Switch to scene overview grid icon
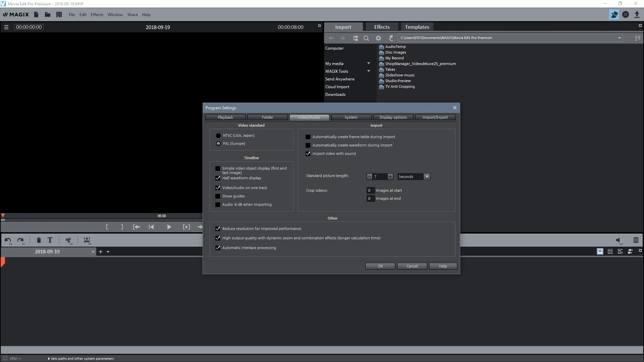Screen dimensions: 644x362 point(610,251)
